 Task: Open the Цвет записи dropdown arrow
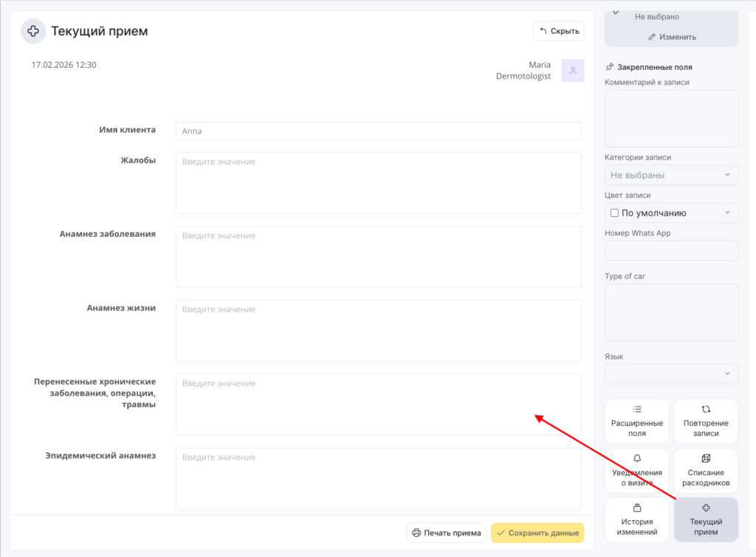pos(727,212)
